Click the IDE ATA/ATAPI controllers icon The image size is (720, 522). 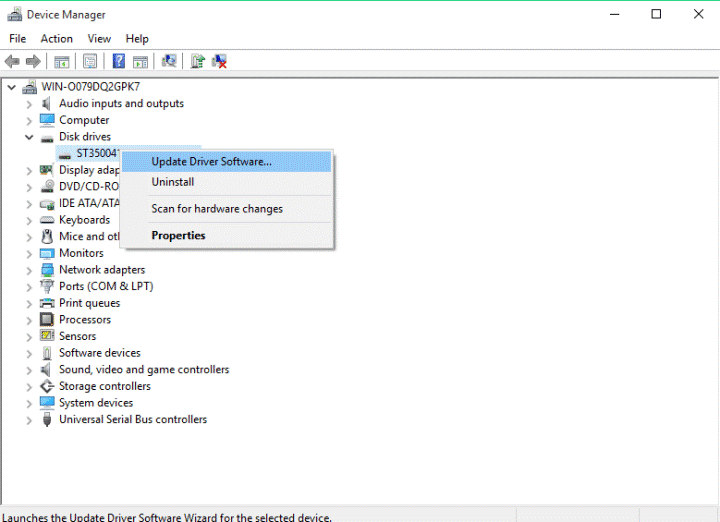pyautogui.click(x=47, y=204)
